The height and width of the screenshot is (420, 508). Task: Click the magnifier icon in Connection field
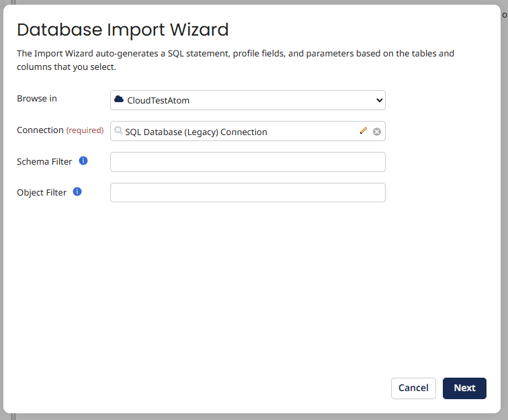[119, 131]
